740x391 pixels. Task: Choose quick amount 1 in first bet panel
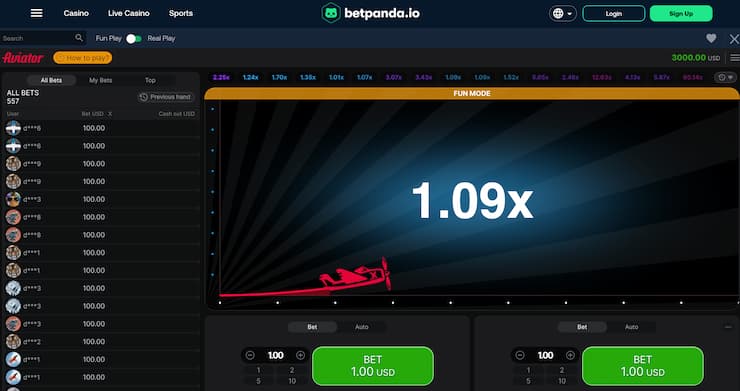[258, 370]
